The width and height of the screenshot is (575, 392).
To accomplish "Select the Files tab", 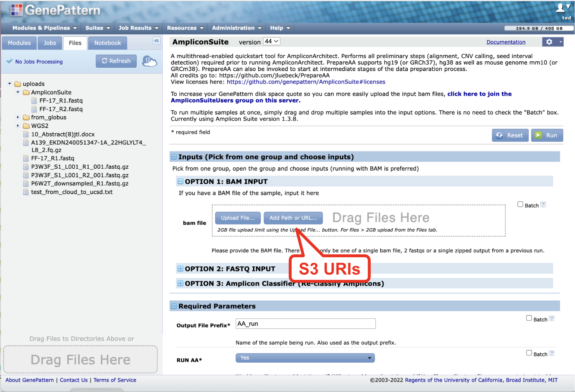I will coord(75,43).
